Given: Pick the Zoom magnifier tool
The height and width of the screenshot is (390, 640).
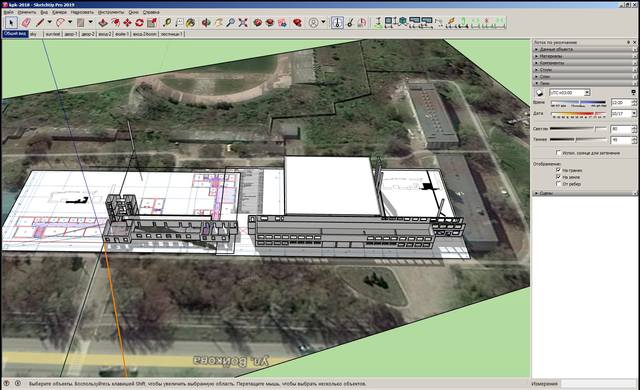Looking at the screenshot, I should coord(231,22).
